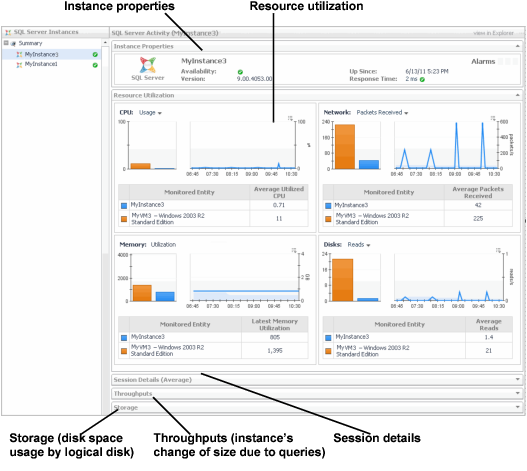Click MyInstance3 instance icon in tree
Viewport: 527px width, 471px height.
[x=19, y=54]
